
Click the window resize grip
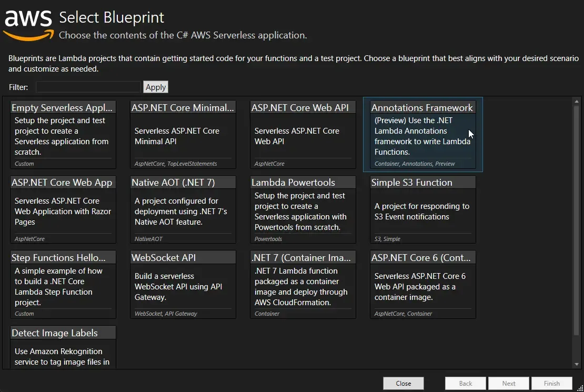580,388
